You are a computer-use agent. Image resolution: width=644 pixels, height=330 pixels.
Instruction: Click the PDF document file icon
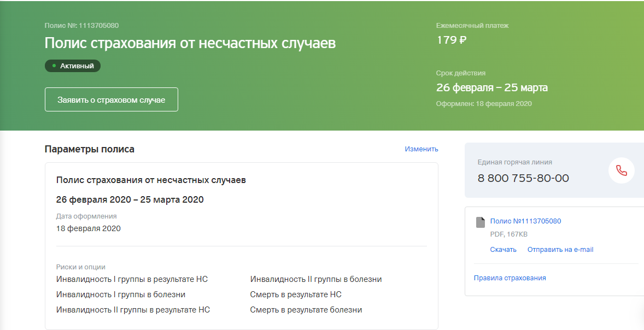point(481,222)
